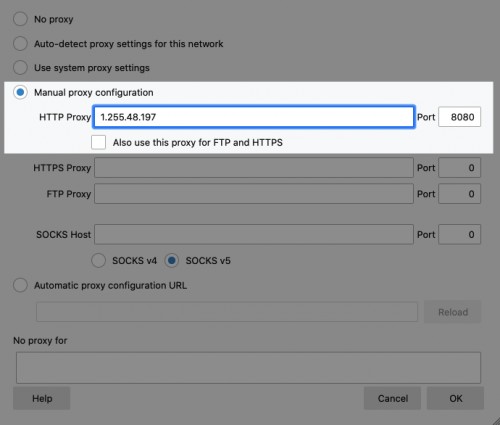Choose Auto-detect proxy settings for this network
The height and width of the screenshot is (425, 500).
pyautogui.click(x=20, y=44)
